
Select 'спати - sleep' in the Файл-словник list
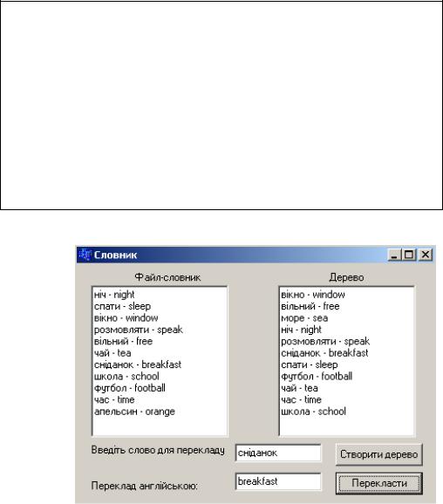[122, 306]
